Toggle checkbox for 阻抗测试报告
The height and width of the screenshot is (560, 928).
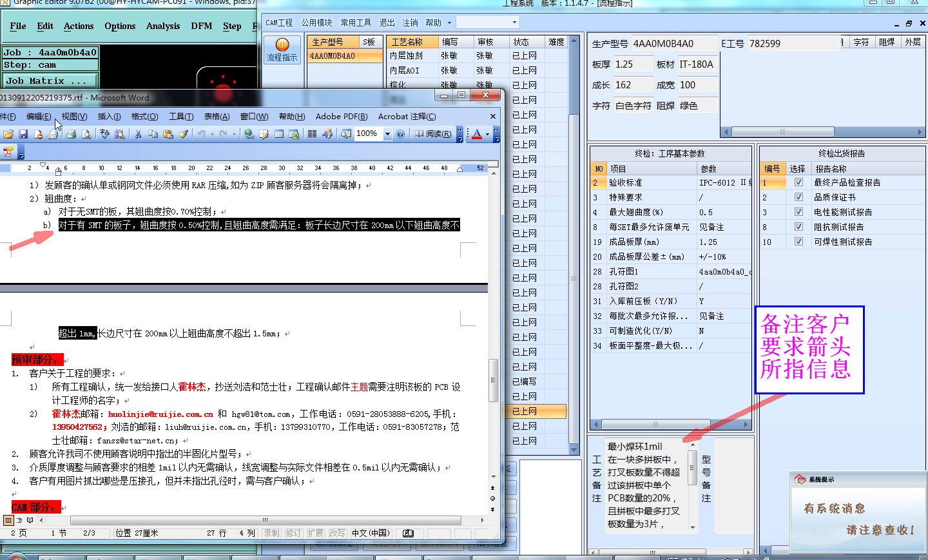(x=798, y=227)
